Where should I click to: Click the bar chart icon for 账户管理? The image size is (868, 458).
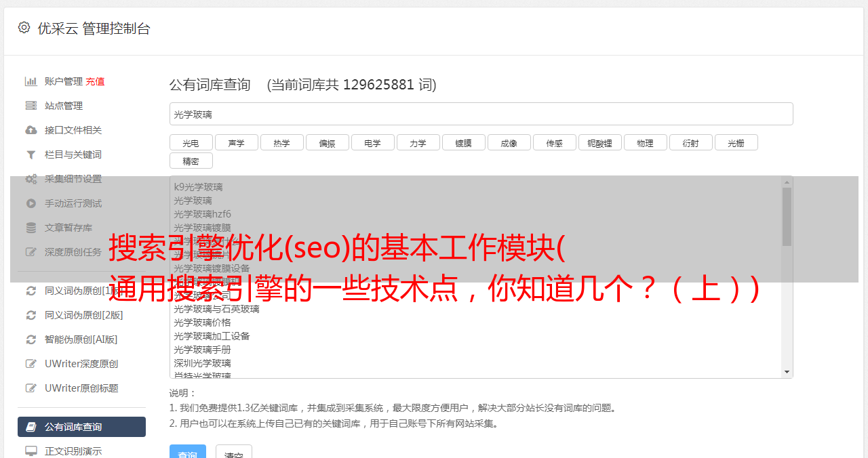[x=31, y=81]
